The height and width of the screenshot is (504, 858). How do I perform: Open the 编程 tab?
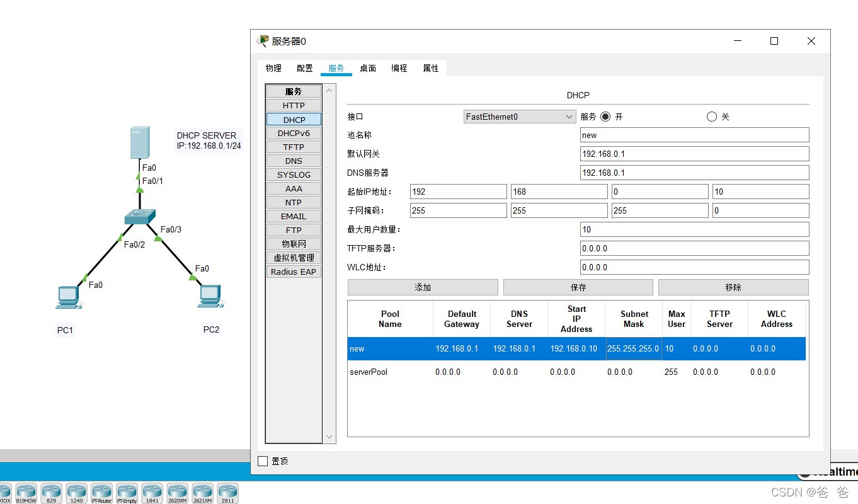point(399,68)
